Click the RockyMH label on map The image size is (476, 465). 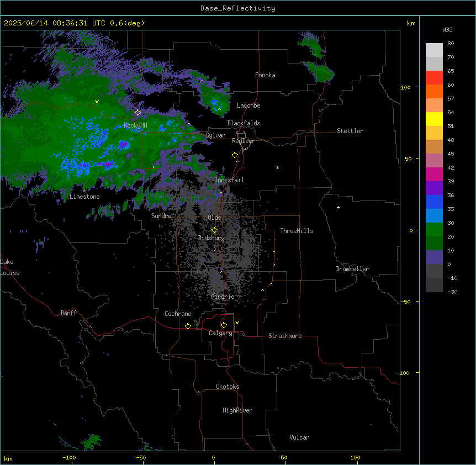(x=135, y=125)
